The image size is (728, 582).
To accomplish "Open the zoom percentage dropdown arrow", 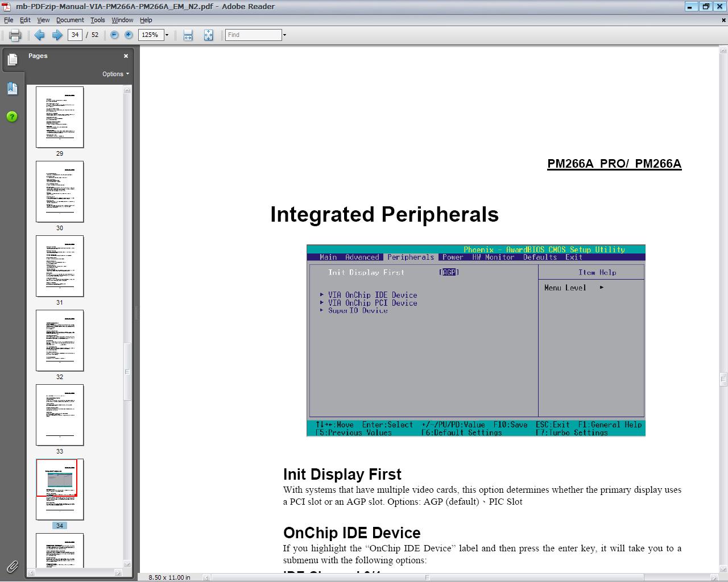I will (x=167, y=35).
